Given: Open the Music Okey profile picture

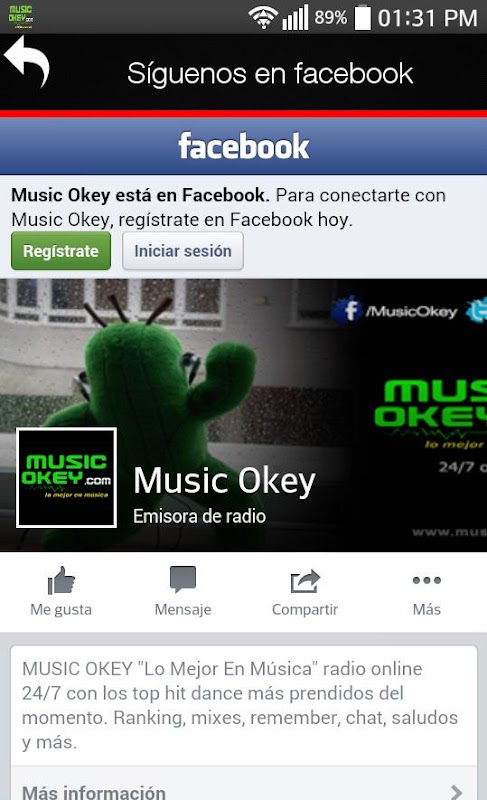Looking at the screenshot, I should click(x=66, y=478).
